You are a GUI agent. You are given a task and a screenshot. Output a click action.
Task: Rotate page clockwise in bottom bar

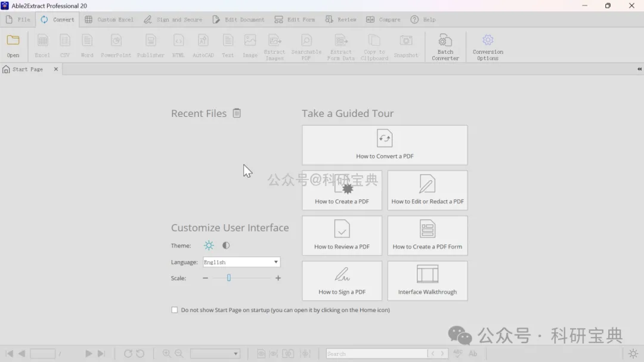tap(128, 354)
